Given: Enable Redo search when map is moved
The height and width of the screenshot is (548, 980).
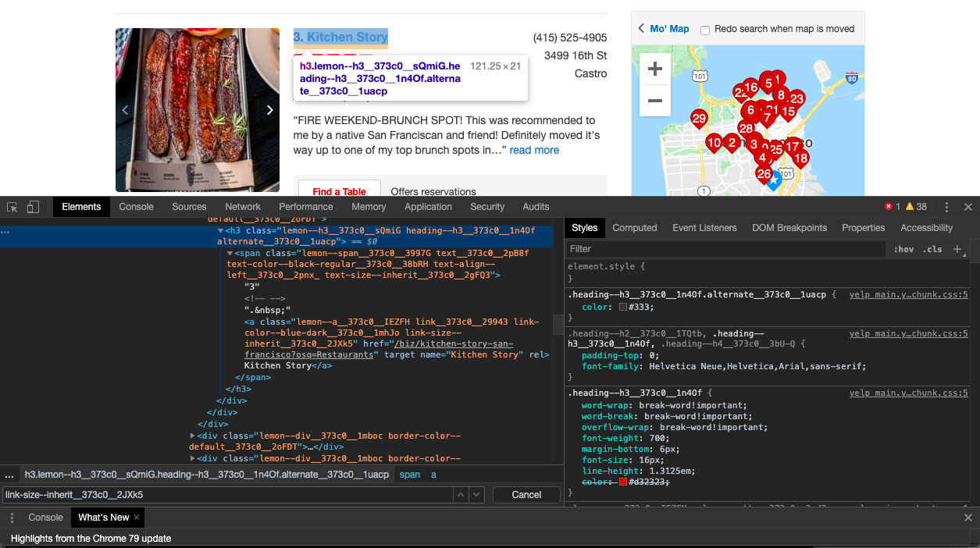Looking at the screenshot, I should pyautogui.click(x=705, y=29).
